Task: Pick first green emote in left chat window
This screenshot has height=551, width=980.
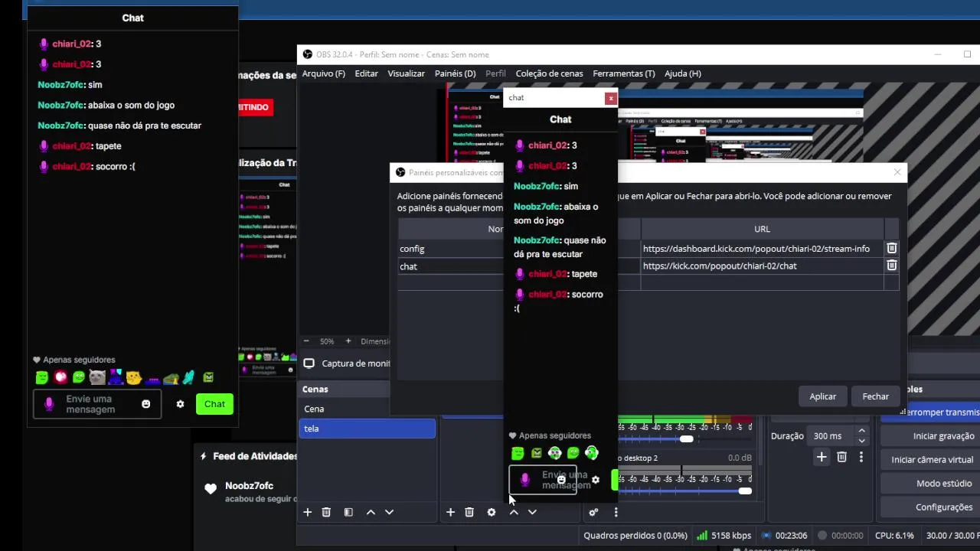Action: (42, 377)
